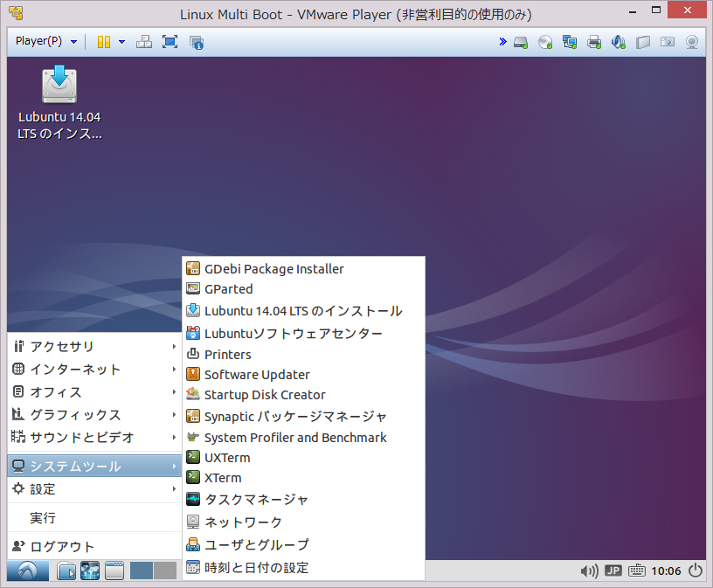The image size is (713, 588).
Task: Click the keyboard tray icon
Action: click(637, 571)
